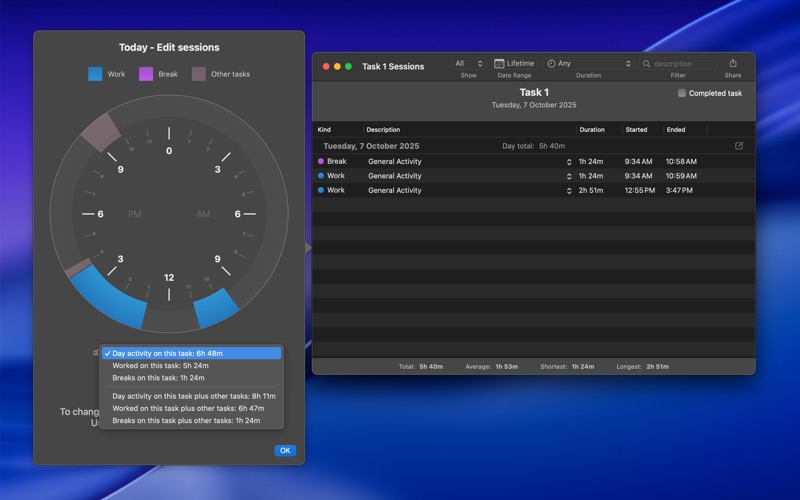Click the short blue Work arc near 10
Image resolution: width=800 pixels, height=500 pixels.
click(x=216, y=308)
